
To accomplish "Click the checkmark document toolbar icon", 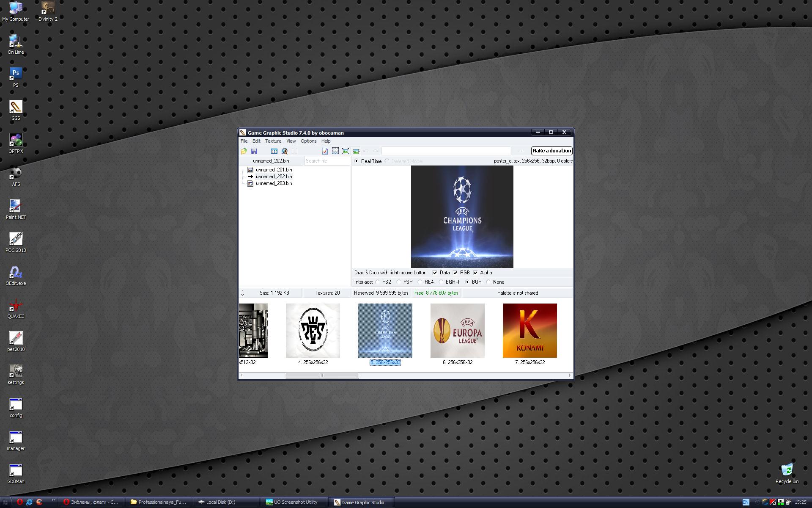I will [325, 151].
